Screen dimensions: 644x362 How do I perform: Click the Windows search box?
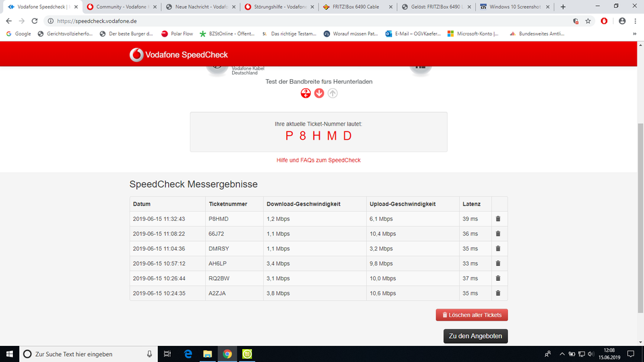point(88,354)
